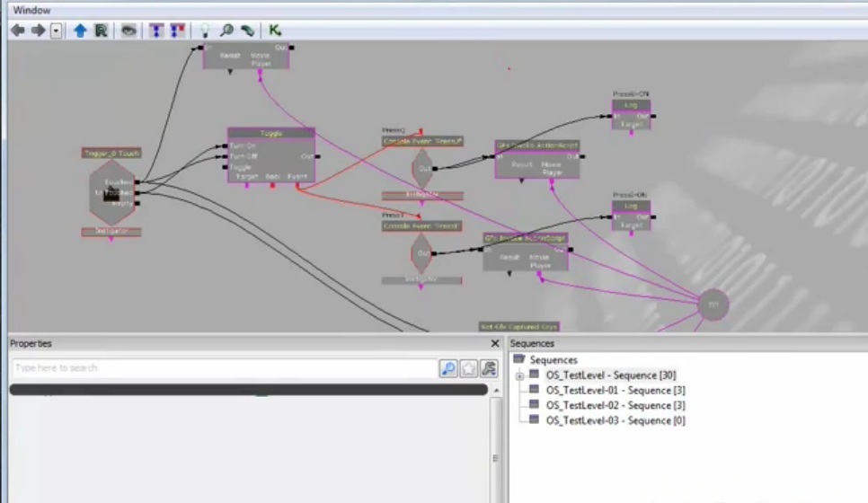Go back with the left arrow icon
This screenshot has height=503, width=868.
click(x=18, y=31)
